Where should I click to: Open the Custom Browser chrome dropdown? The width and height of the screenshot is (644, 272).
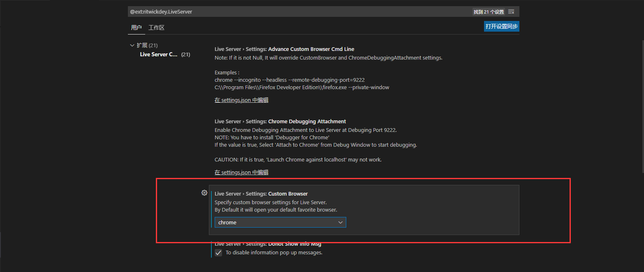280,222
